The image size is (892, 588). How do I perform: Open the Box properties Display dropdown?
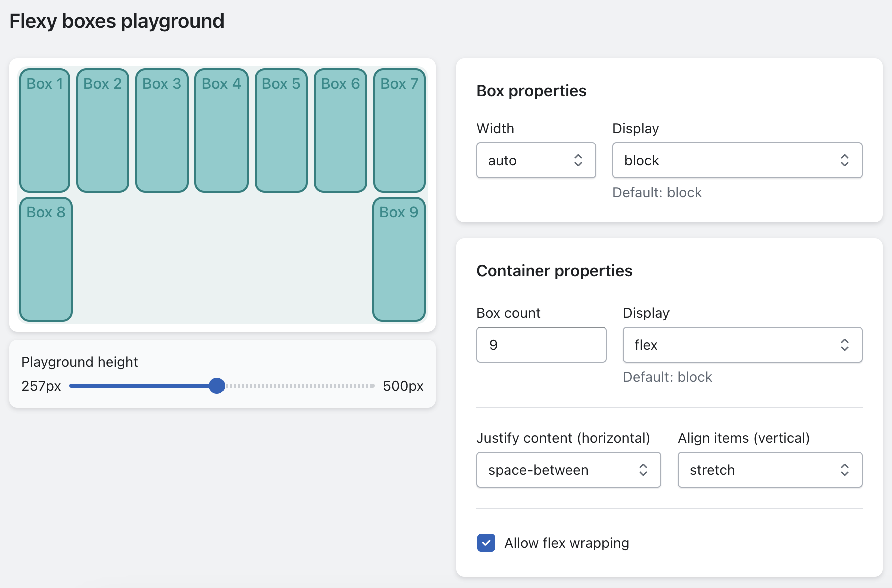click(x=737, y=160)
